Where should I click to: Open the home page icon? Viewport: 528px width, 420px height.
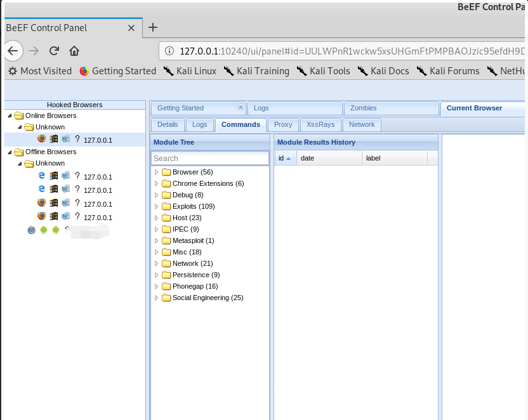(x=74, y=51)
